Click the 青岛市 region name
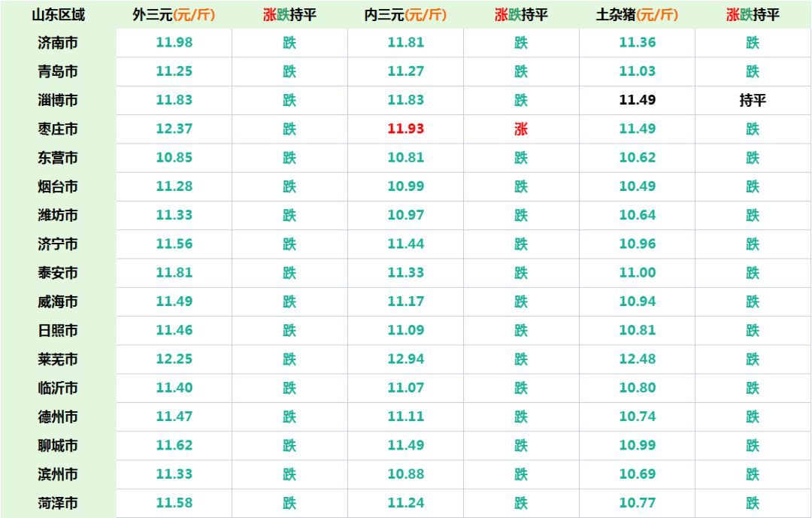 pos(56,72)
